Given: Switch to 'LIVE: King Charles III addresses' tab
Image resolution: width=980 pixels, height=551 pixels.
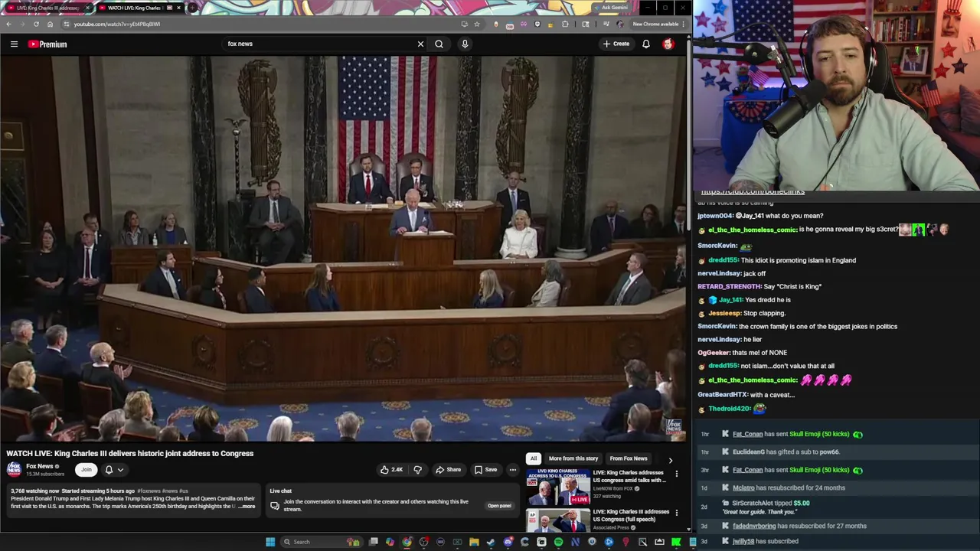Looking at the screenshot, I should 46,8.
